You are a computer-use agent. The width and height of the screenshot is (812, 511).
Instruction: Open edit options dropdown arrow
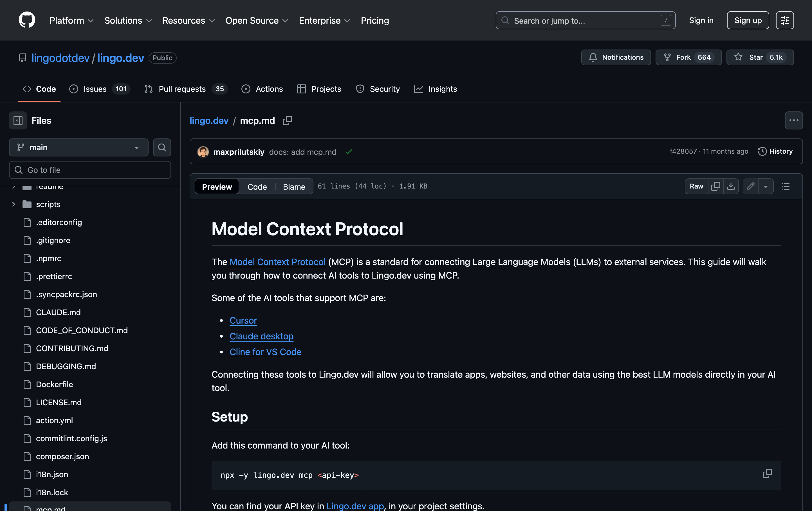[x=766, y=186]
